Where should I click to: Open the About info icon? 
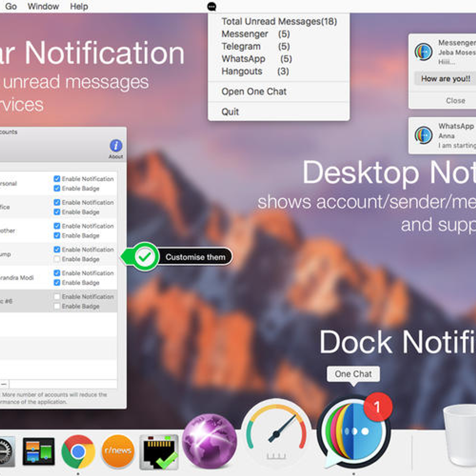(116, 149)
